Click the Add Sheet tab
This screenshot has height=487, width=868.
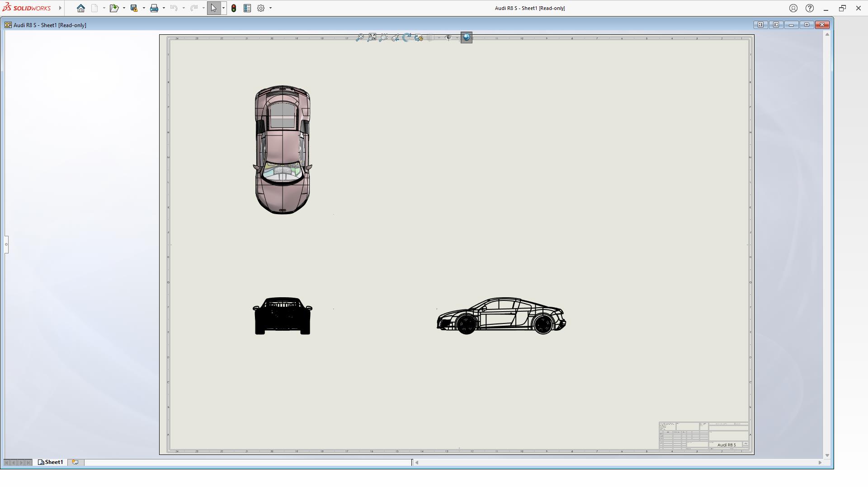click(75, 462)
